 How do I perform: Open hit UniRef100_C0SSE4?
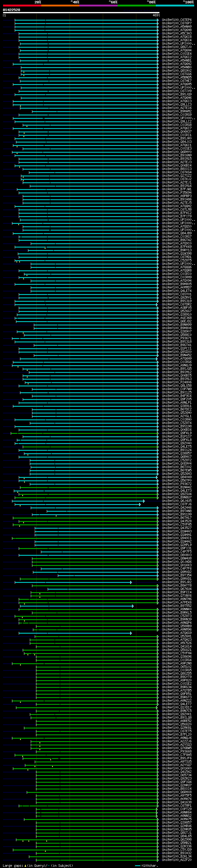pos(177,54)
